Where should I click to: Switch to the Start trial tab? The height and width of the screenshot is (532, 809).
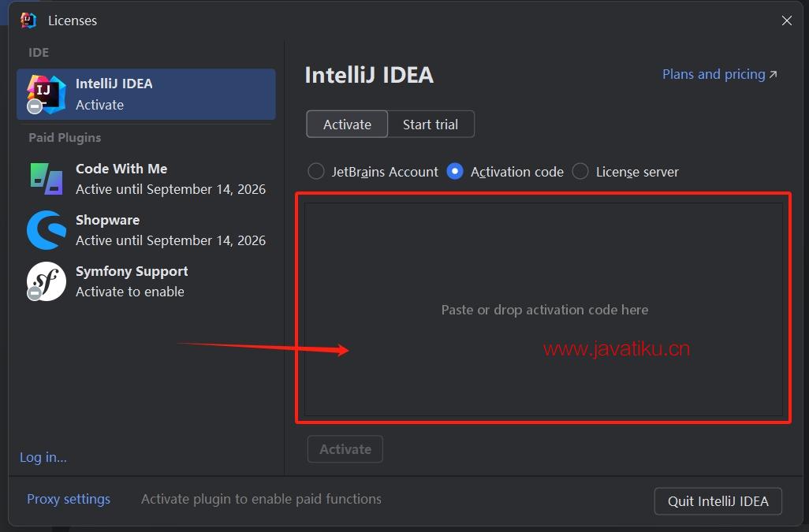(431, 125)
